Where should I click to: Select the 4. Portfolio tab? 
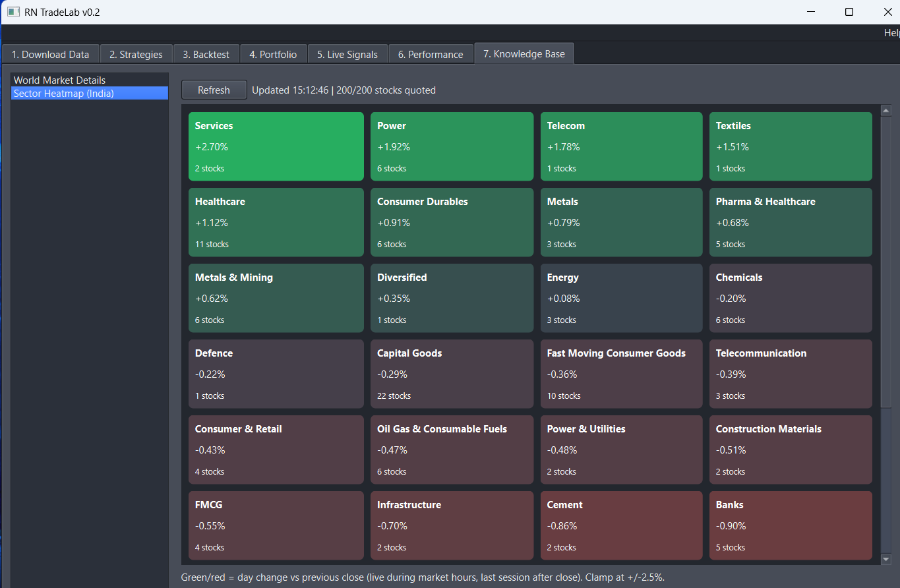click(273, 54)
